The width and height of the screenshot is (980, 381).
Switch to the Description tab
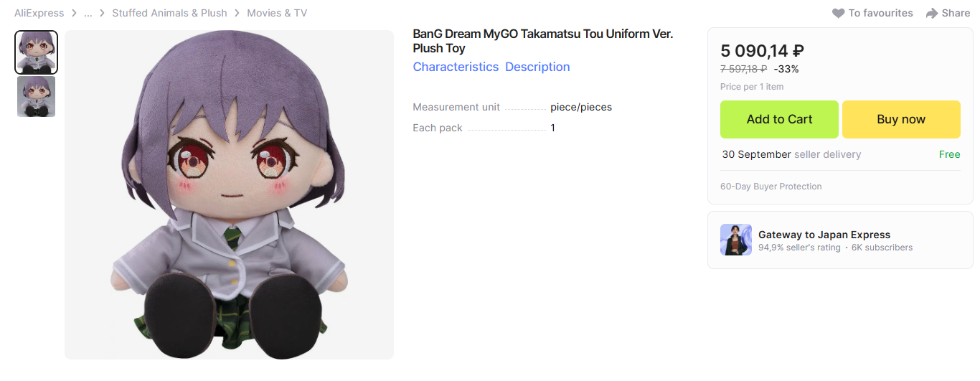point(537,67)
